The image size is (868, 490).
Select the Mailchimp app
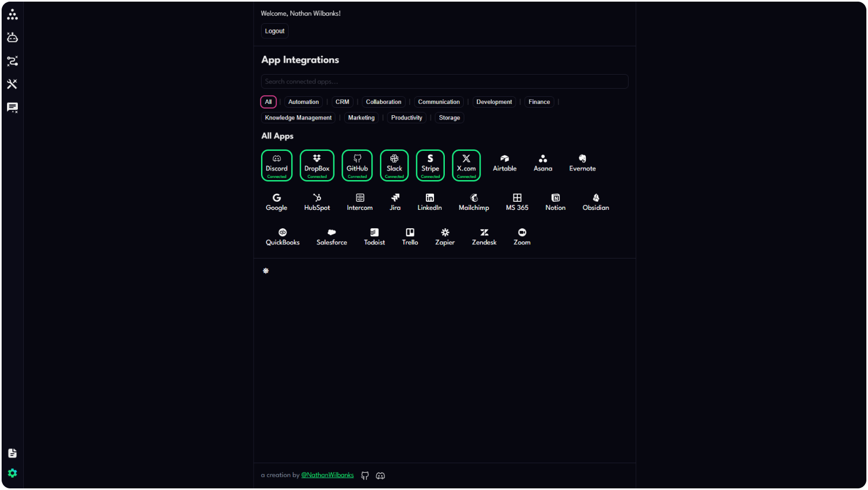(x=474, y=202)
